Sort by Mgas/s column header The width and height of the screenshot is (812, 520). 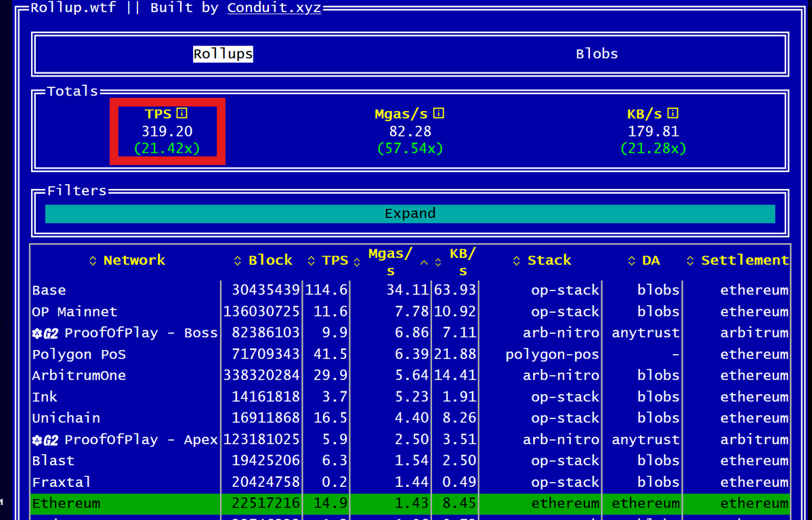[x=390, y=262]
